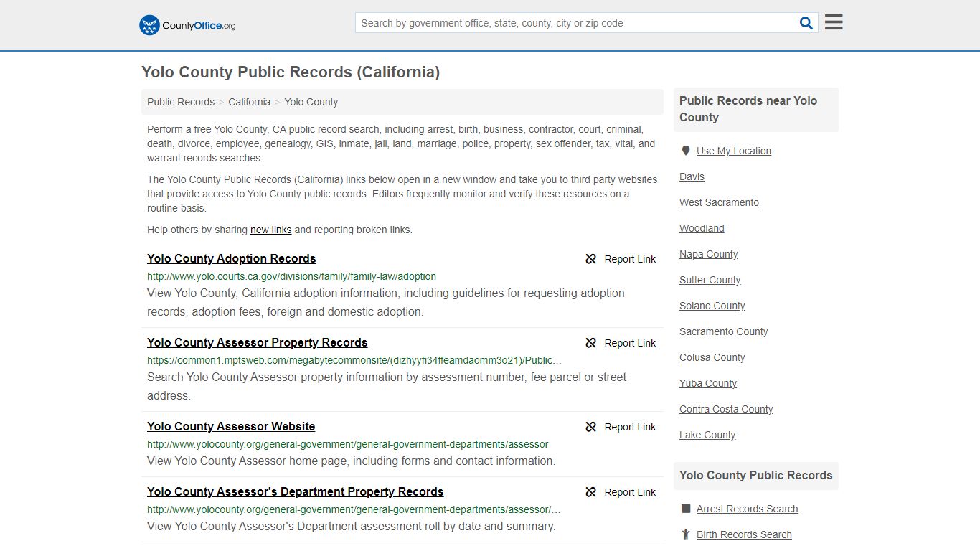The width and height of the screenshot is (980, 551).
Task: Click the CountyOffice.org logo
Action: 187,25
